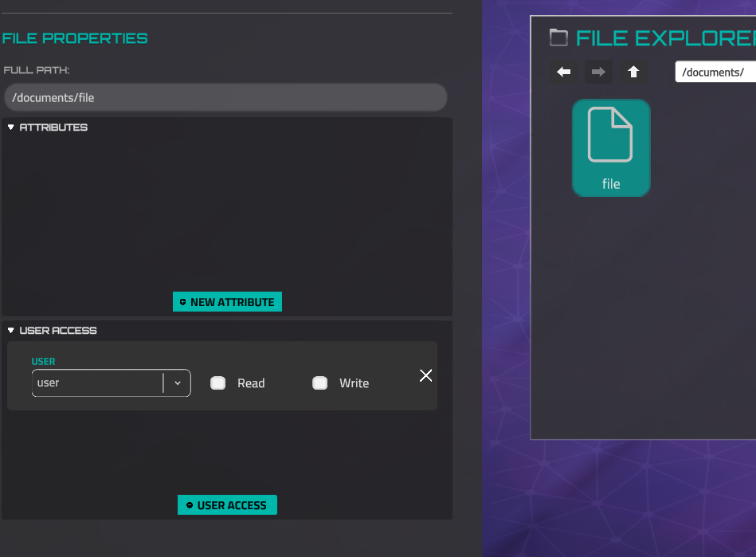Enable the Write permission checkbox
Image resolution: width=756 pixels, height=557 pixels.
point(320,383)
